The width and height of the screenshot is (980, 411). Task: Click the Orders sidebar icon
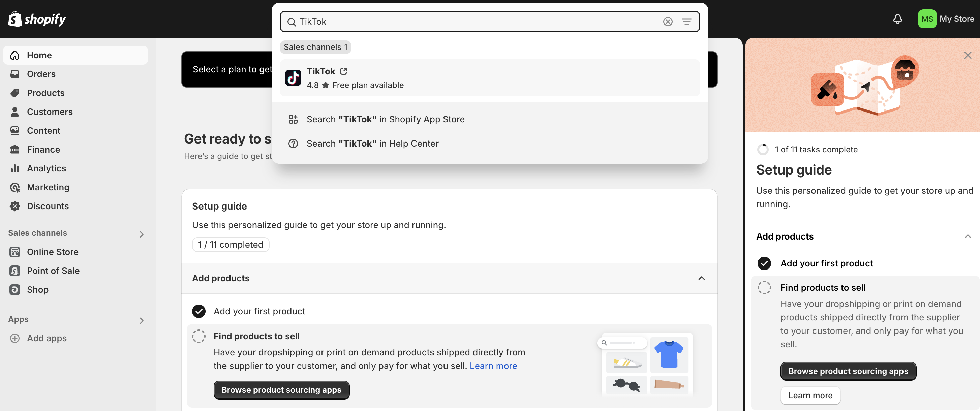[15, 74]
